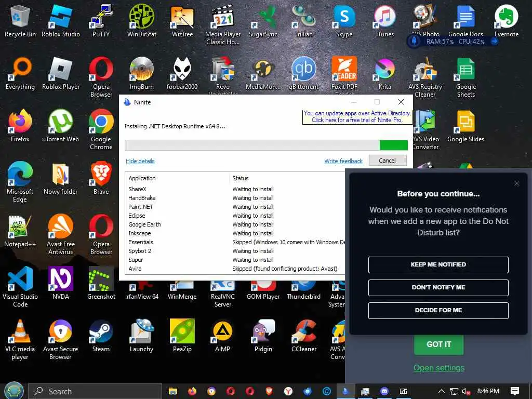
Task: Launch Avast Free Antivirus shortcut
Action: (61, 234)
